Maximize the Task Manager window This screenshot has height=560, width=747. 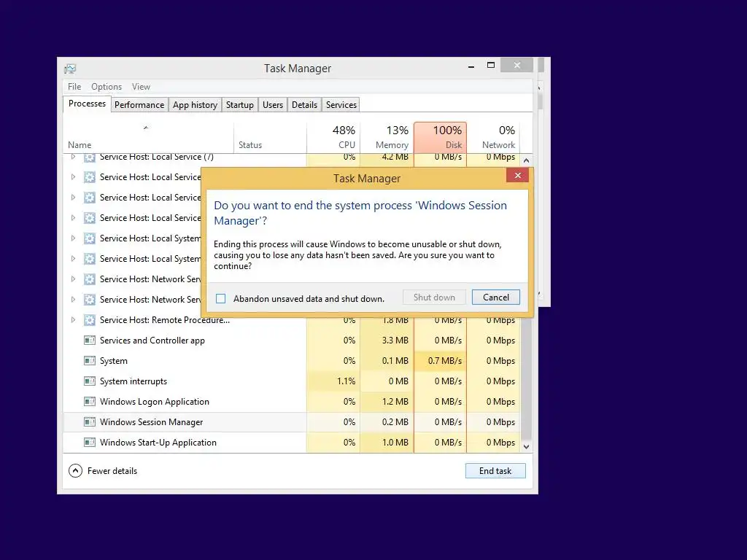tap(491, 65)
